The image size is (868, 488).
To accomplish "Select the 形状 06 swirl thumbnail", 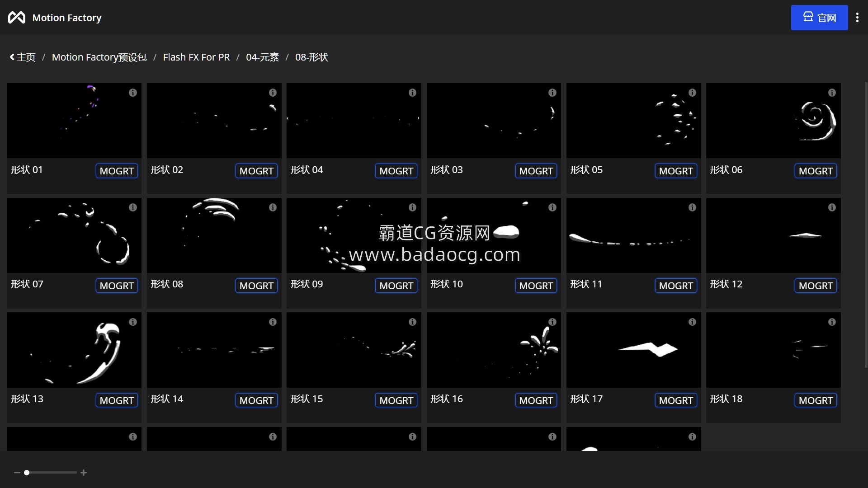I will [x=774, y=121].
